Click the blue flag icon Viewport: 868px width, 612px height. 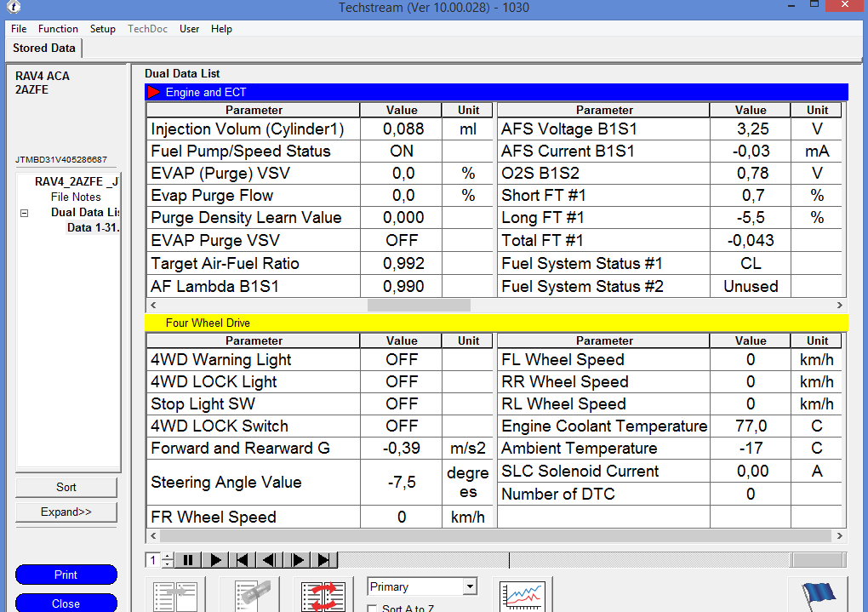[817, 595]
